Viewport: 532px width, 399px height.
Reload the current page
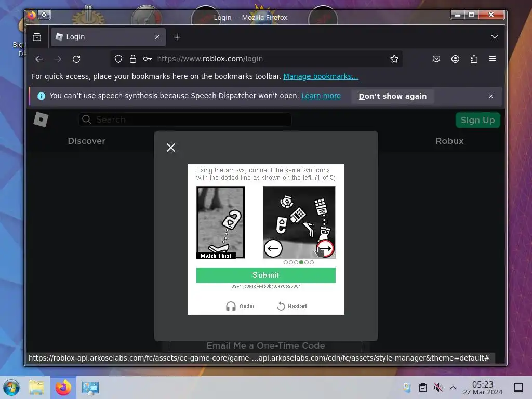76,59
